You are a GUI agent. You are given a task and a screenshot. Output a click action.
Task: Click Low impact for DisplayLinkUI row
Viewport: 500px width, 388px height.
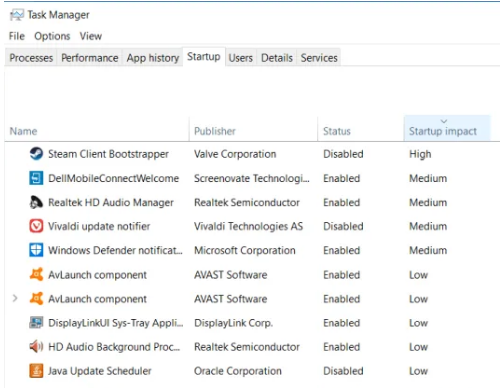coord(418,323)
